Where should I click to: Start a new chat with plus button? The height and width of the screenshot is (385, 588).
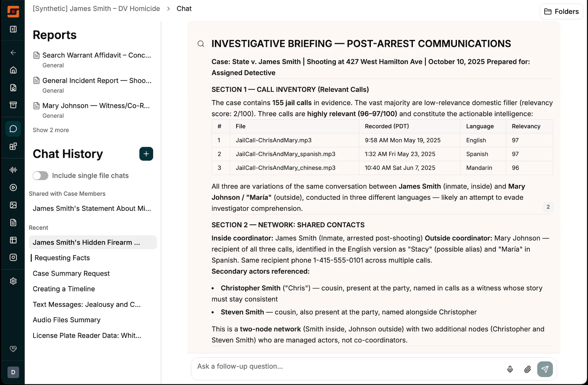click(x=146, y=154)
